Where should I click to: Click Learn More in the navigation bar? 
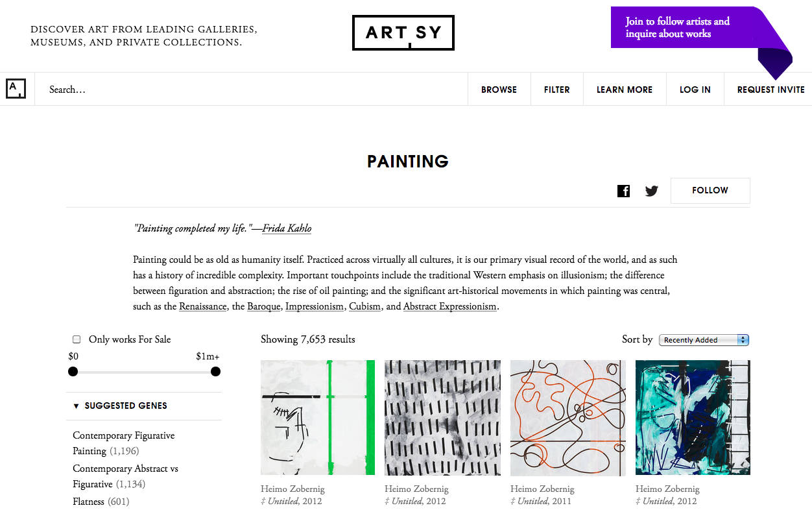[624, 90]
